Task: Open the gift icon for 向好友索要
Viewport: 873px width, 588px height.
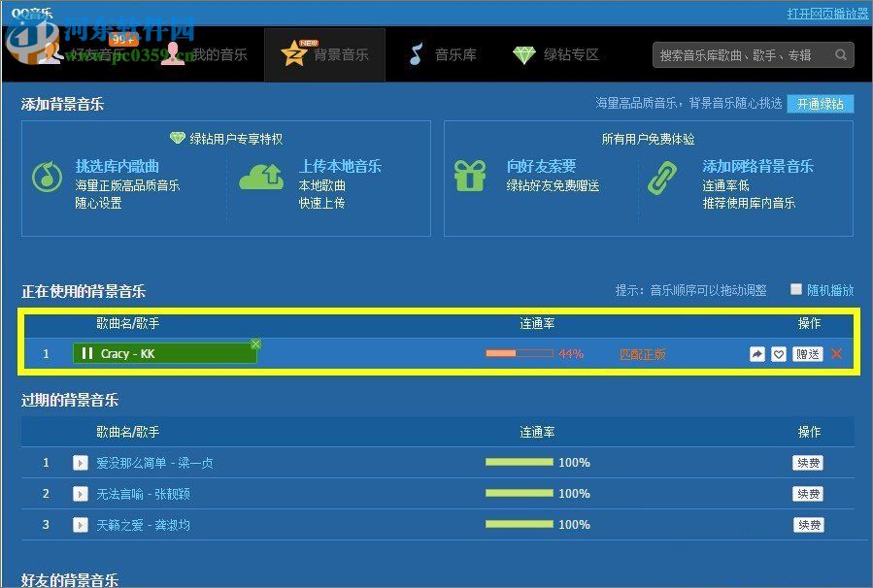Action: (471, 178)
